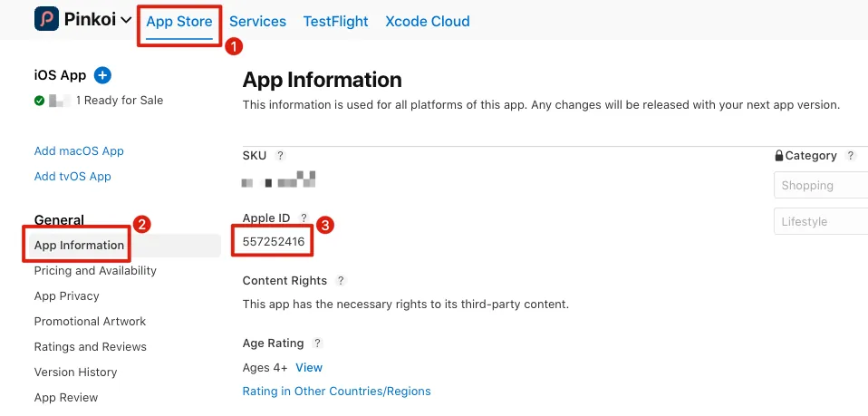868x416 pixels.
Task: Switch to the App Store tab
Action: pyautogui.click(x=179, y=22)
